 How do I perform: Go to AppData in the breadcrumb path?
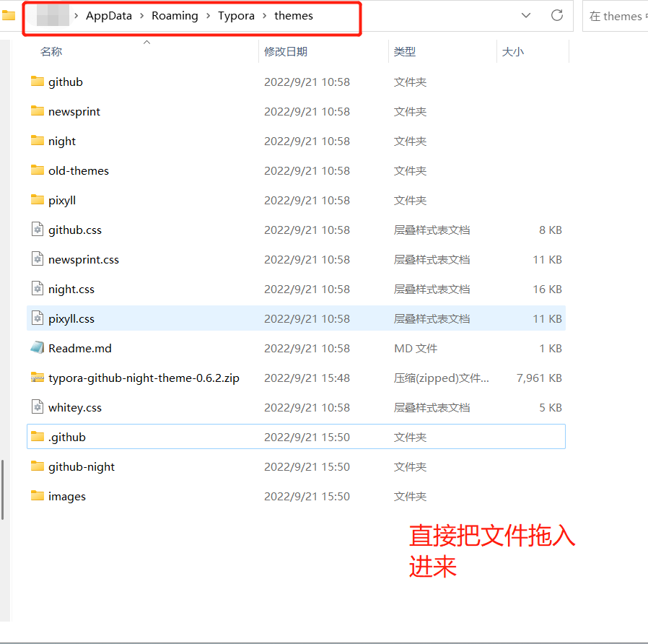[x=109, y=16]
